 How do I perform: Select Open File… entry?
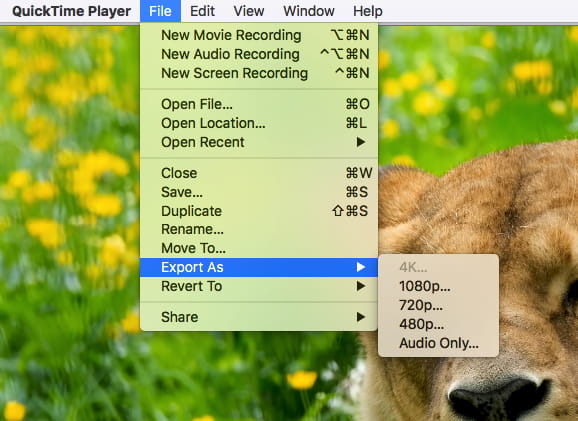[x=259, y=104]
